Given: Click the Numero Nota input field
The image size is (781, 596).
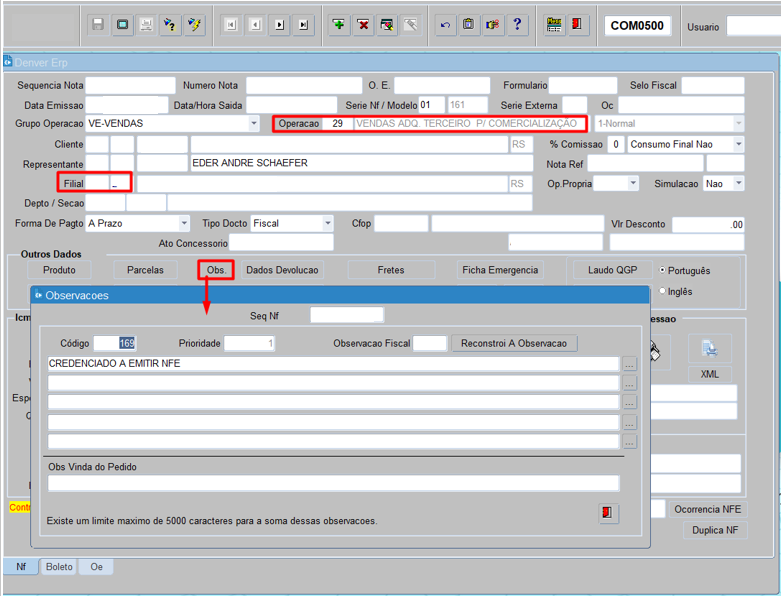Looking at the screenshot, I should [304, 85].
